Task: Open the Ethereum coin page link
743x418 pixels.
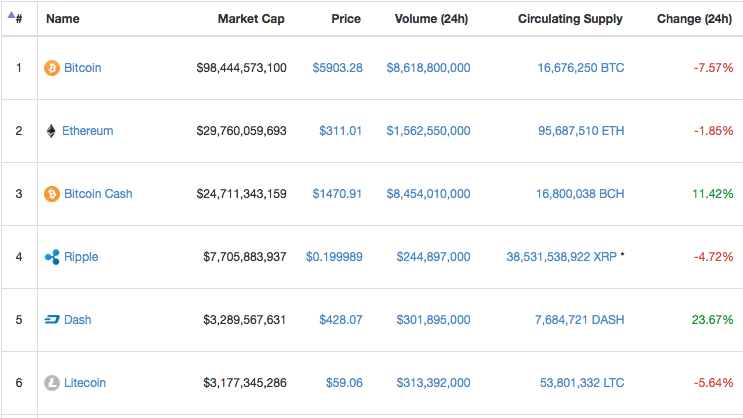Action: [88, 131]
